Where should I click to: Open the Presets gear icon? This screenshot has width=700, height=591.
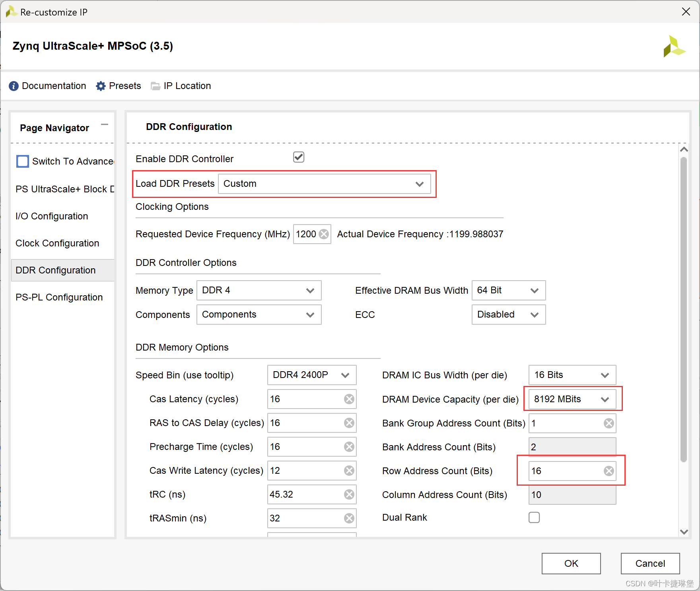point(101,86)
